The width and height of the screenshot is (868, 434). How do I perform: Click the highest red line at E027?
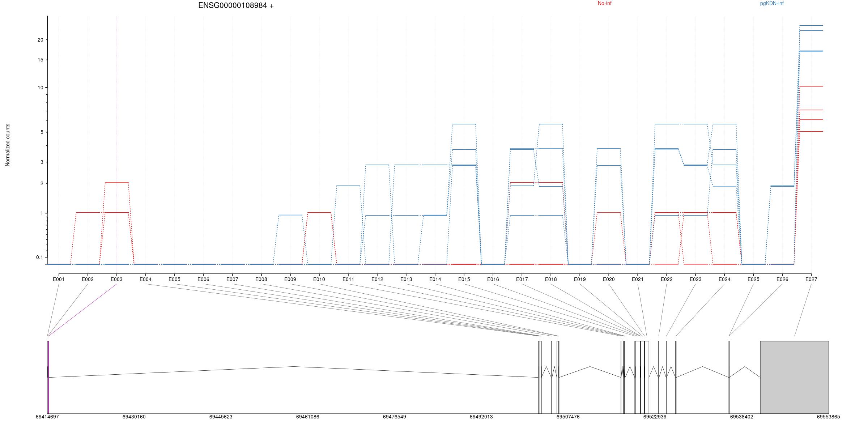(x=811, y=86)
